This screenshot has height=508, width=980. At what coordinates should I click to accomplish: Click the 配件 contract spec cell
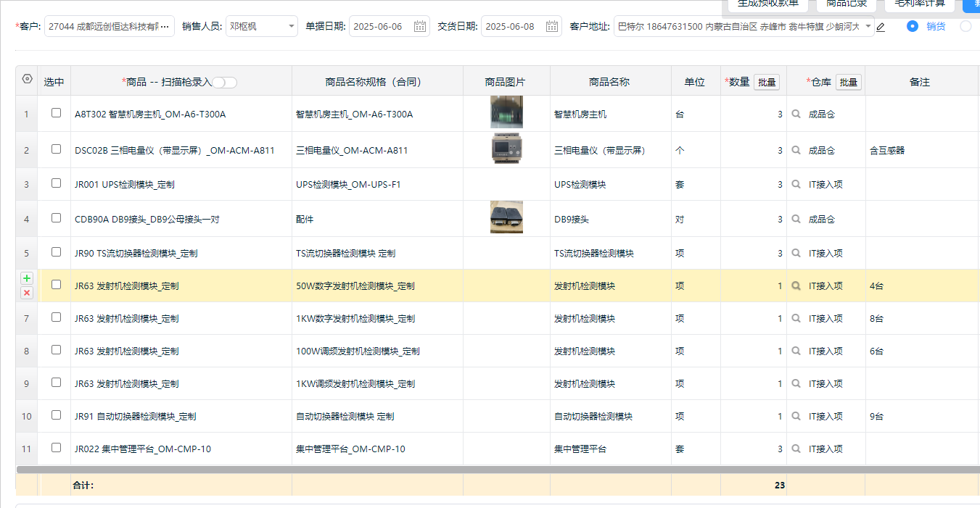(377, 219)
